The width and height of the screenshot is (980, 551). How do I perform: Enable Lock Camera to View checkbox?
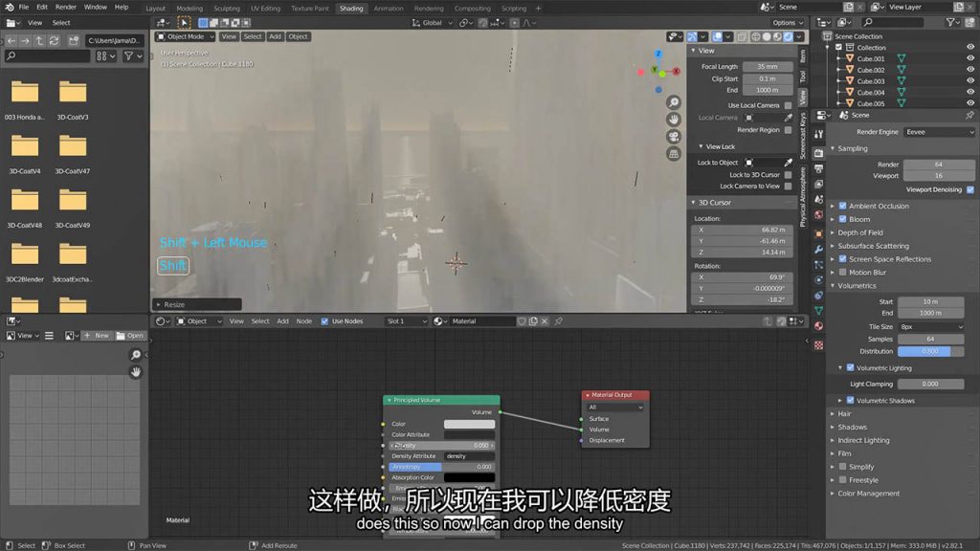(x=788, y=187)
